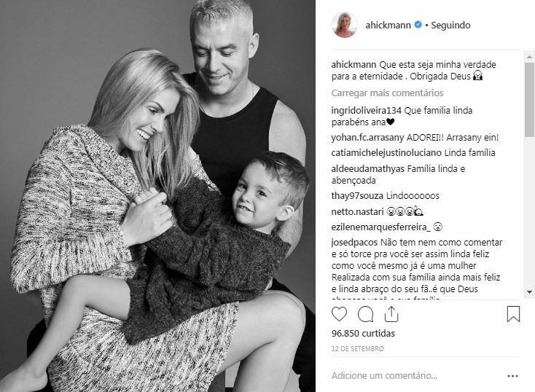Open the ahickmann username in the header
The height and width of the screenshot is (392, 535).
(388, 26)
